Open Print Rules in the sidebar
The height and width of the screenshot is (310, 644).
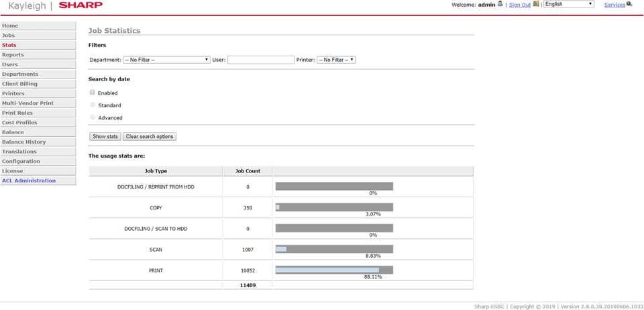tap(18, 113)
